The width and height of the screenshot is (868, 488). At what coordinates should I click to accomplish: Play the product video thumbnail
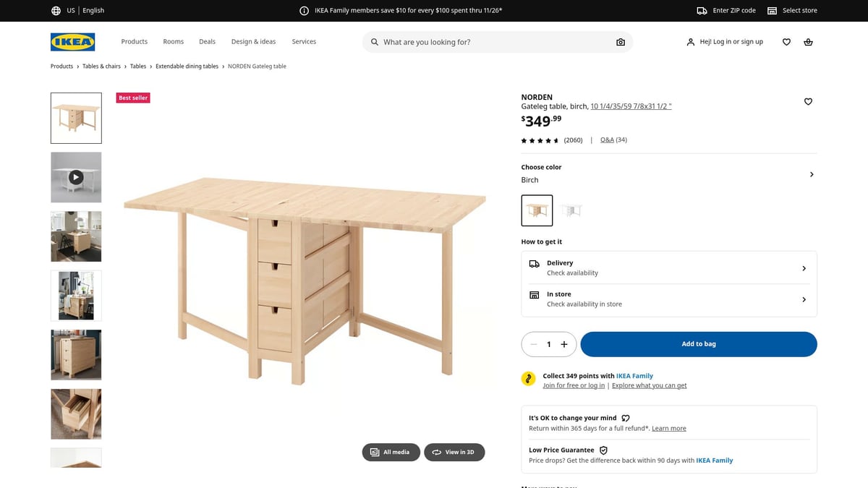click(76, 176)
